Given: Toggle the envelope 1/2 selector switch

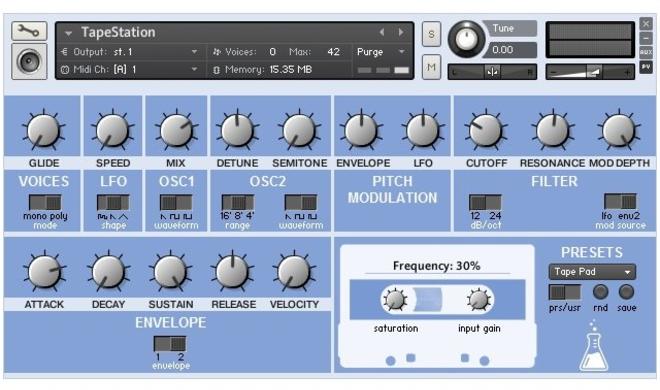Looking at the screenshot, I should click(x=170, y=344).
